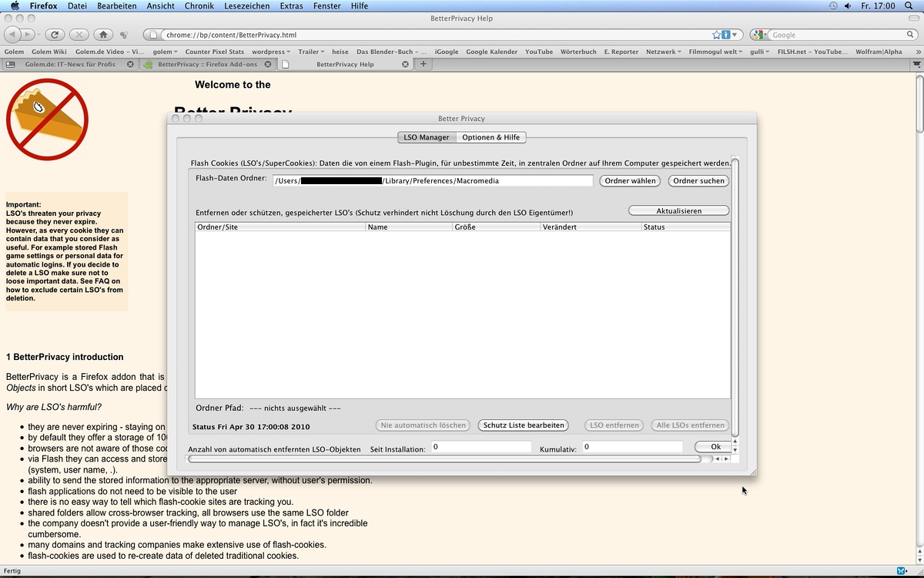Click the Aktualisieren button
This screenshot has height=578, width=924.
[x=678, y=210]
